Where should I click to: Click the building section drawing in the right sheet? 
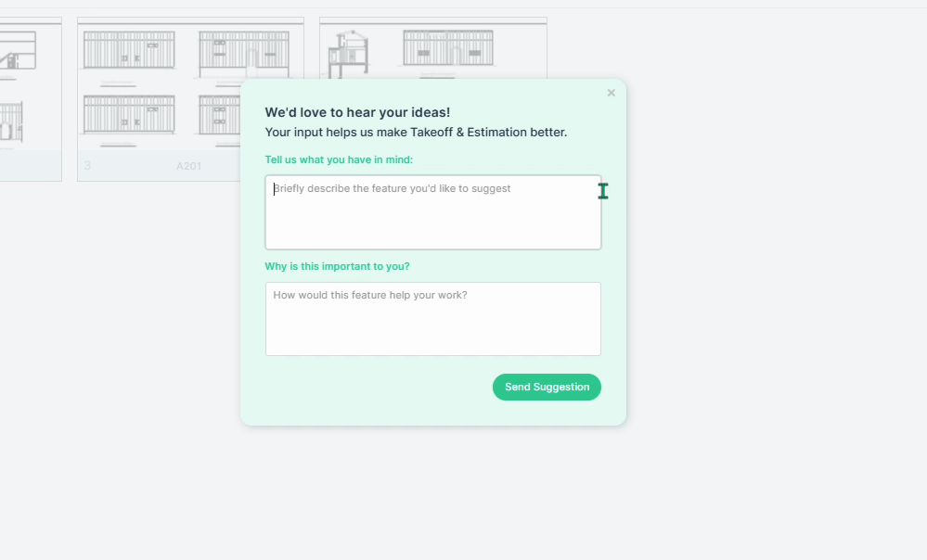[x=349, y=55]
